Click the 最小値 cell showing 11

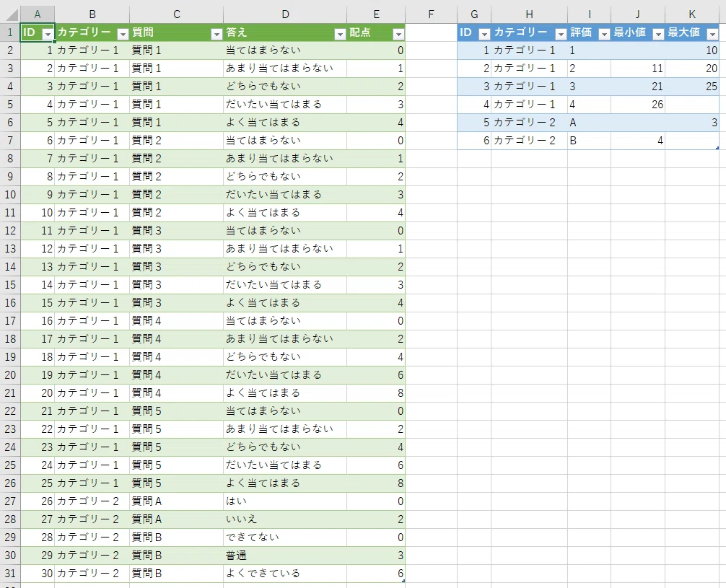[x=638, y=68]
